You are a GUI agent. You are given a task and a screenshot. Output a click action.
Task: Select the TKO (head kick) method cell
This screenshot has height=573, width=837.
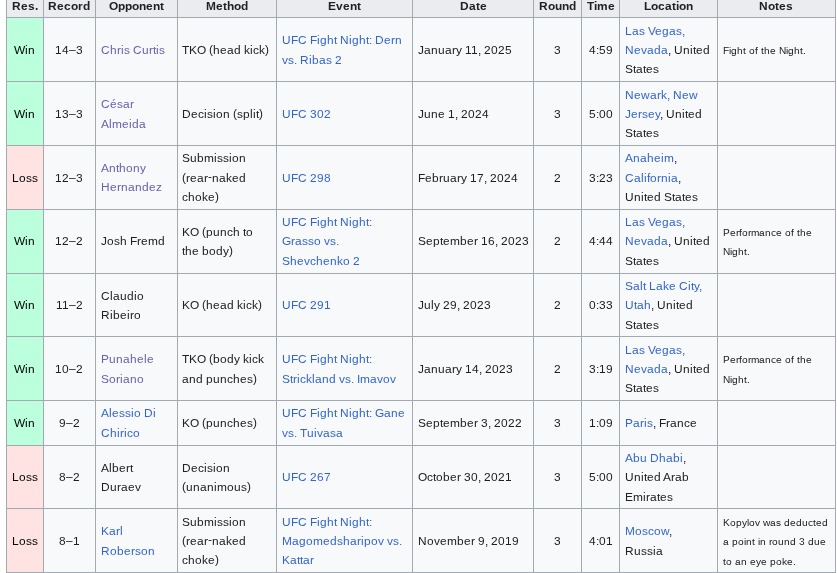227,50
